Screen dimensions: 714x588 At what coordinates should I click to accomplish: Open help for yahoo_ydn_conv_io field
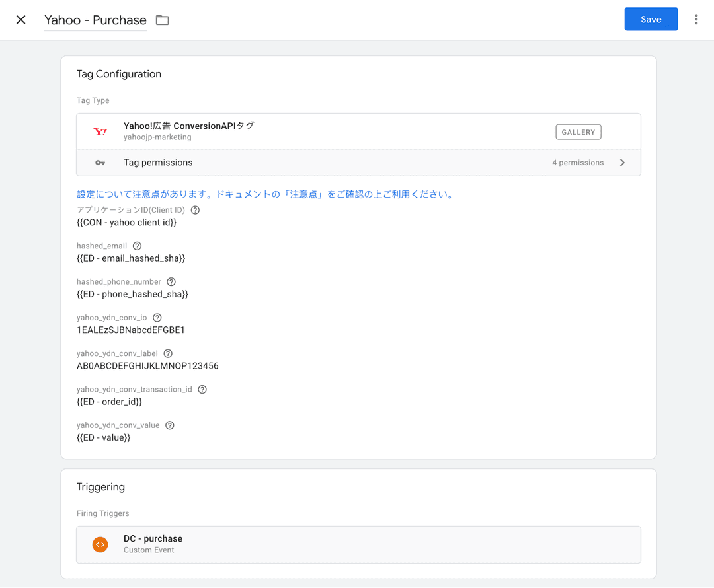(x=157, y=317)
